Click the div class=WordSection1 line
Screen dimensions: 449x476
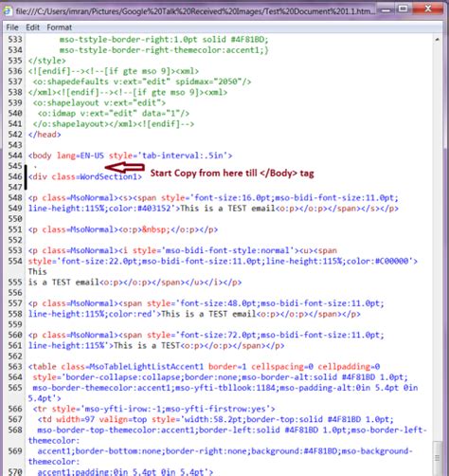coord(85,176)
